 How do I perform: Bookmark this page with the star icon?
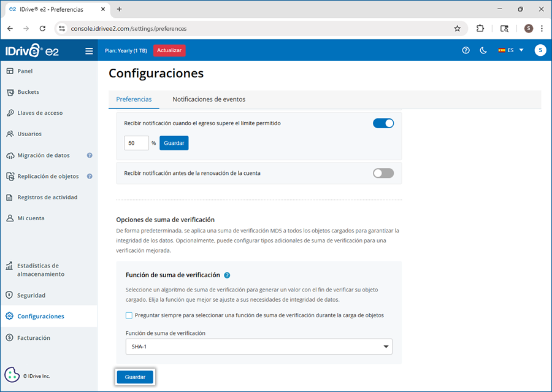coord(457,28)
